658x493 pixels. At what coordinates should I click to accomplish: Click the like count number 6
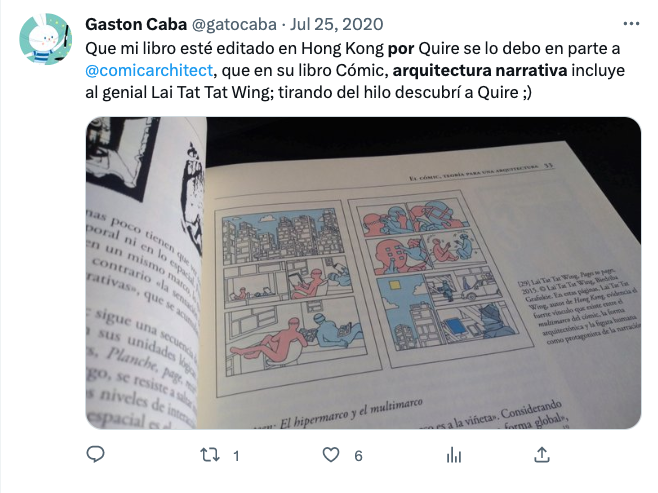[358, 456]
